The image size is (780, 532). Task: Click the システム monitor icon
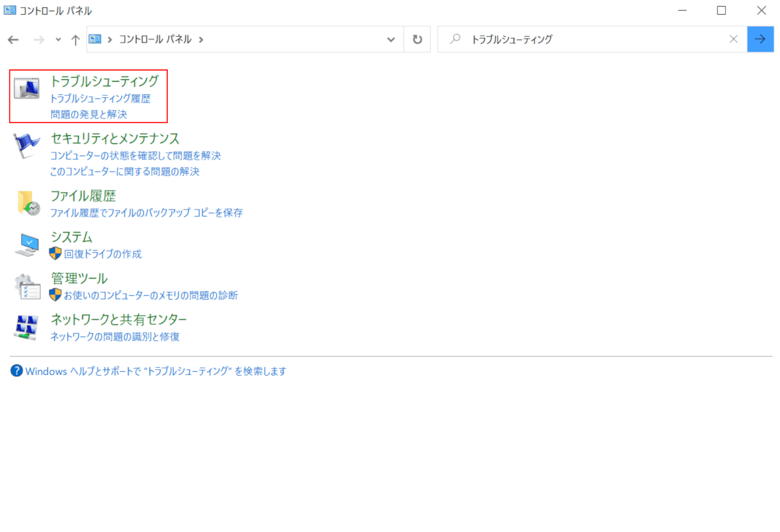pos(27,245)
